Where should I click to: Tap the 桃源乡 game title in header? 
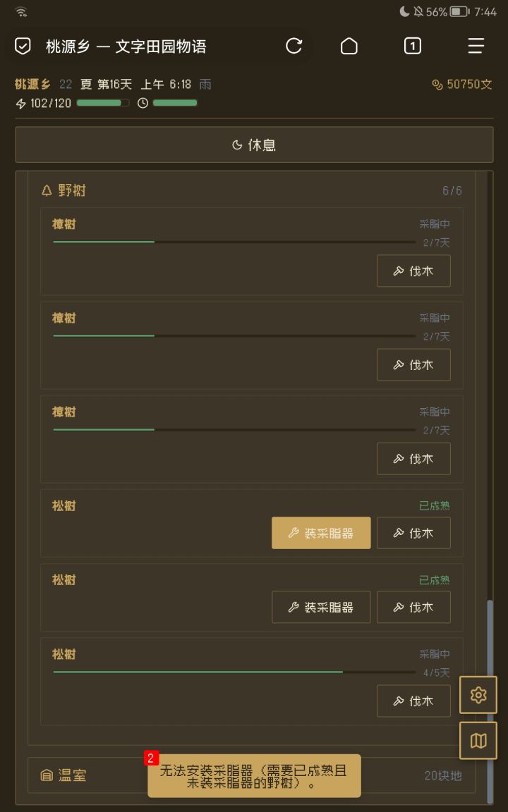(32, 85)
